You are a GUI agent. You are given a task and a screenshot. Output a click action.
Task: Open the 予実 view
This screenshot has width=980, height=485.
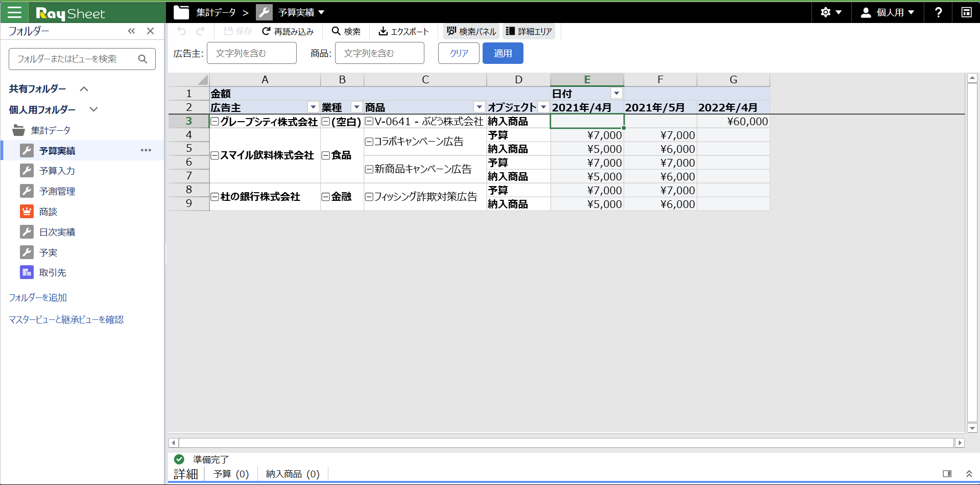pos(48,252)
